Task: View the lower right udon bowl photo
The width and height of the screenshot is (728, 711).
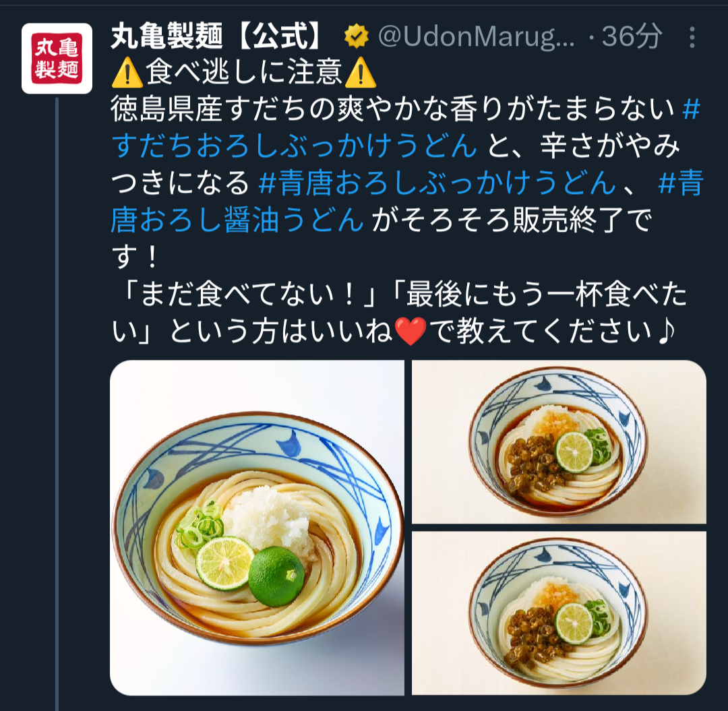Action: pos(559,613)
